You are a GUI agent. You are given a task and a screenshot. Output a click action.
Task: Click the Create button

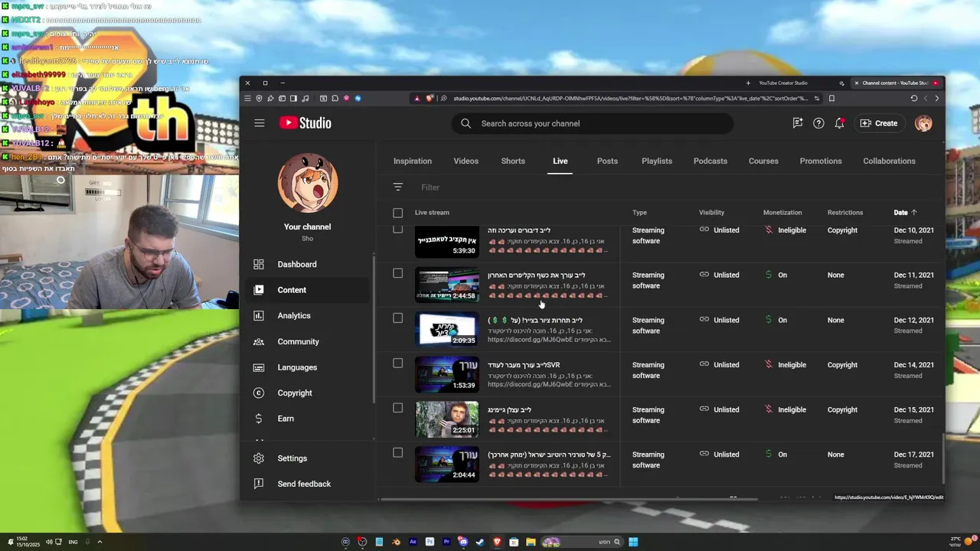point(879,123)
